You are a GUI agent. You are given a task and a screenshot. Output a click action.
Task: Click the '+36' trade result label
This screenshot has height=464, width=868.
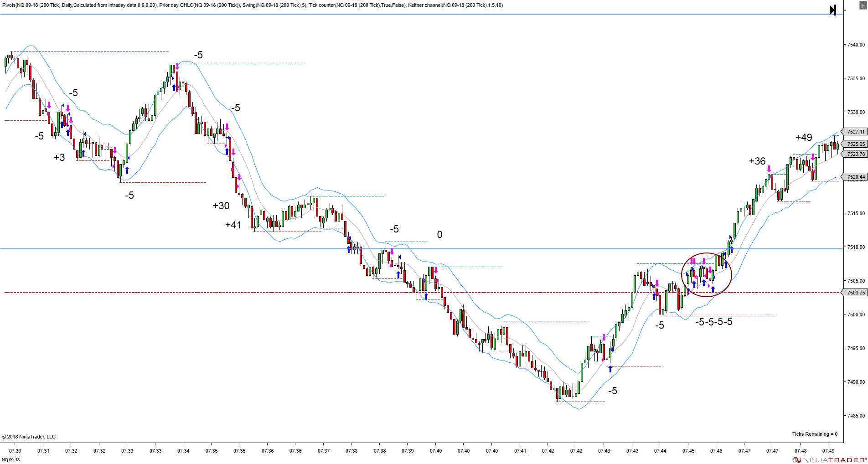pos(757,161)
